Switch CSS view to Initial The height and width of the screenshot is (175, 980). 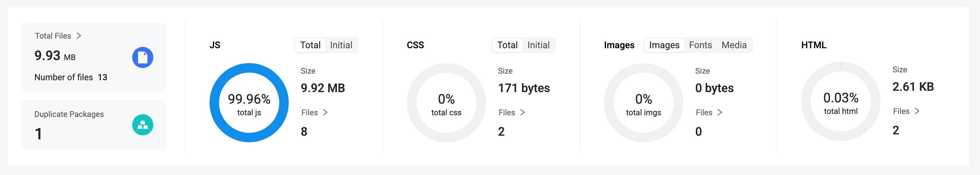pos(538,45)
